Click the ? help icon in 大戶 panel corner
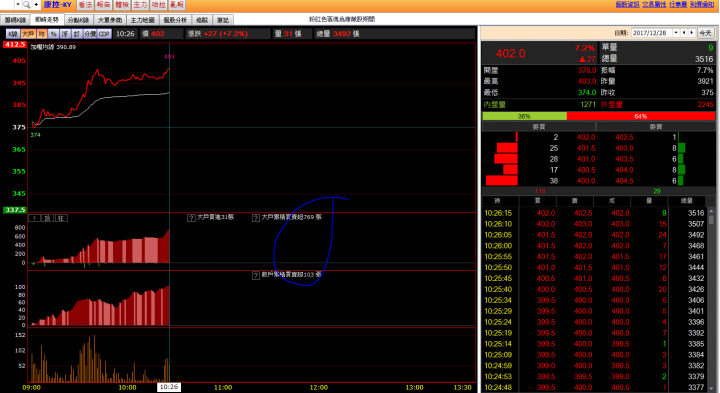 coord(34,218)
